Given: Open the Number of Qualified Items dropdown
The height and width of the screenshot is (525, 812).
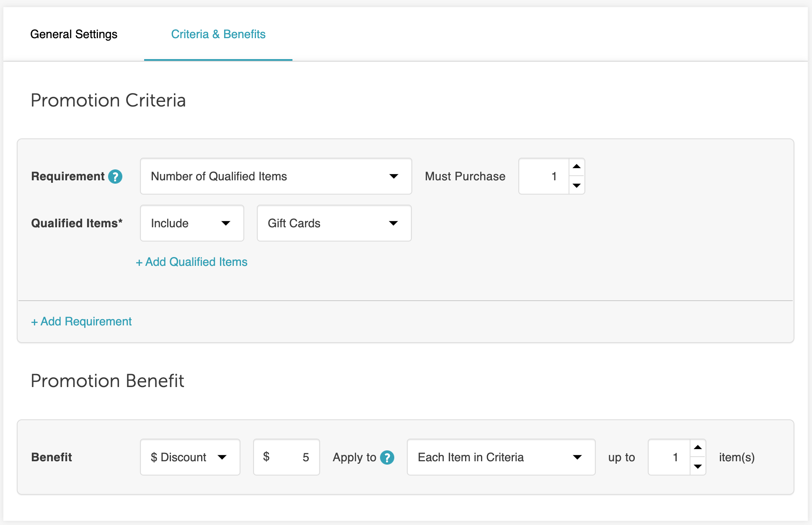Looking at the screenshot, I should 276,176.
